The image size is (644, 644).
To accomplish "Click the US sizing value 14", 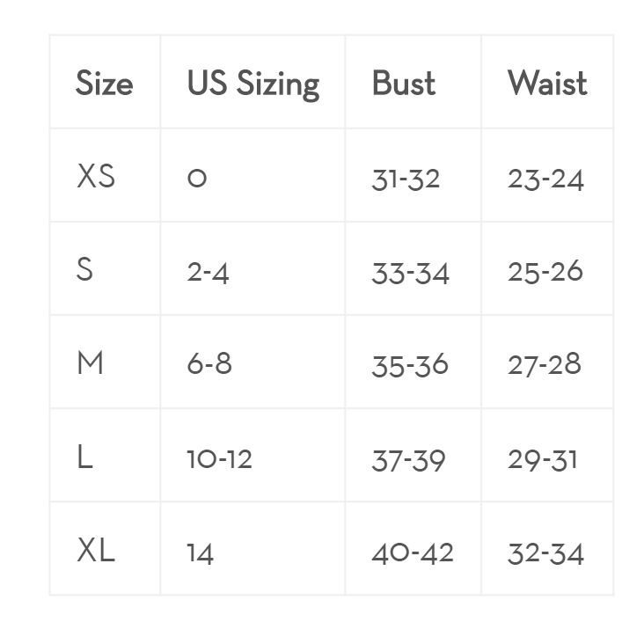I will [x=201, y=553].
